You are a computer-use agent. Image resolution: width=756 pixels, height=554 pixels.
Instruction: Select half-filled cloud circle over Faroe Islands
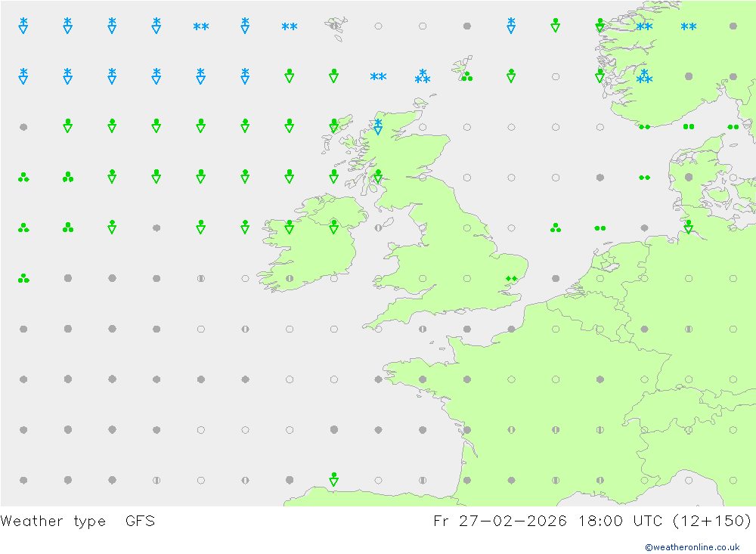(x=333, y=26)
